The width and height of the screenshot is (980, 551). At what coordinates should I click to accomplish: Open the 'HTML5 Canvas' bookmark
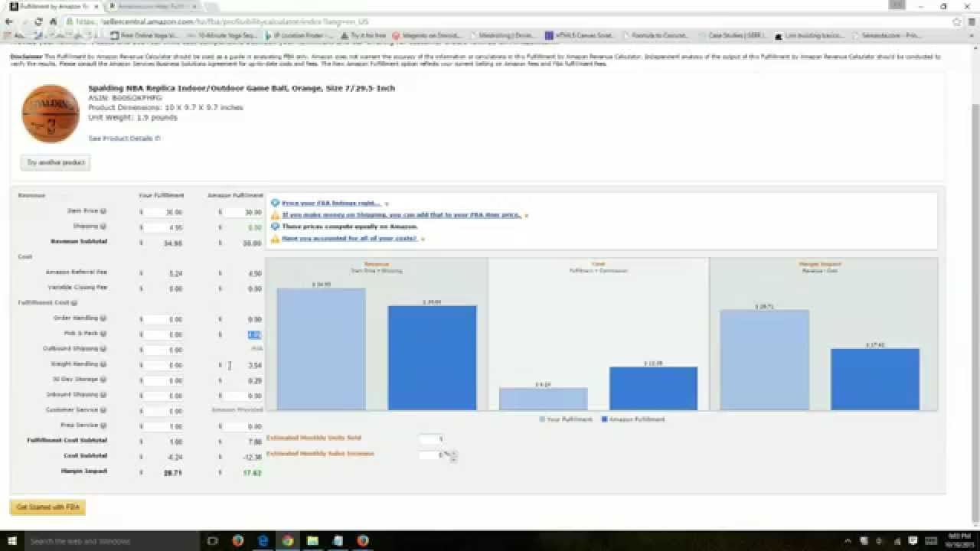click(579, 35)
